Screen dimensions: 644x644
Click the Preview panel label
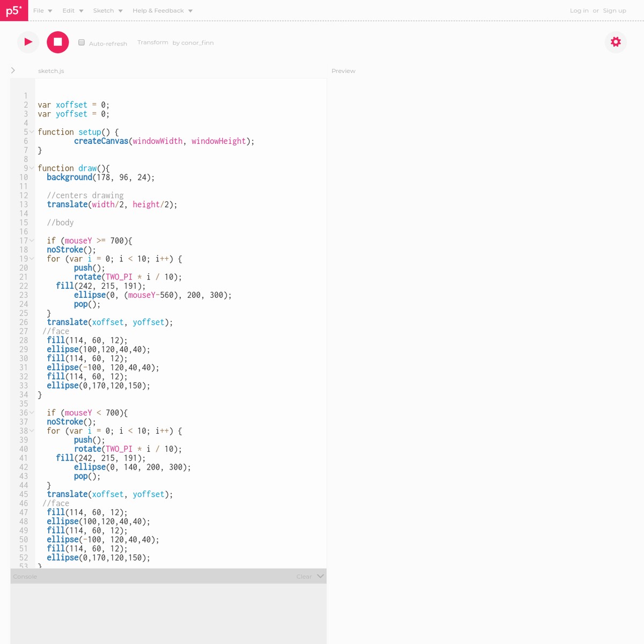(343, 71)
